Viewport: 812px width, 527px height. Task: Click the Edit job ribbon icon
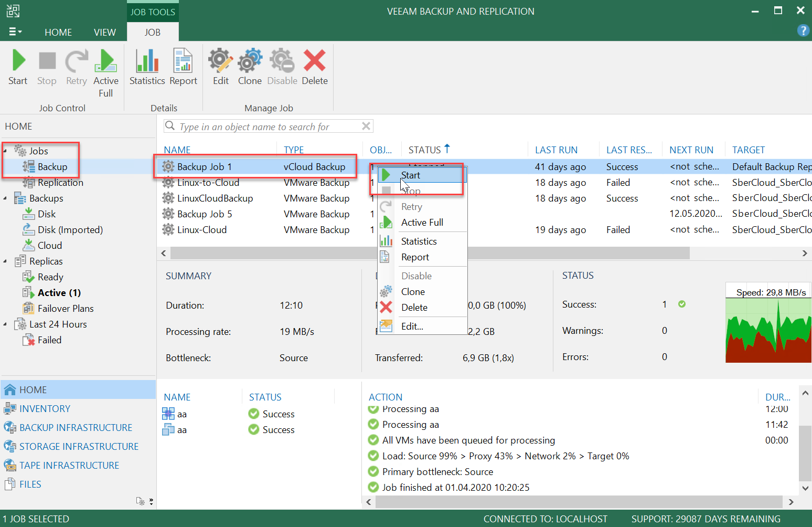click(x=220, y=61)
